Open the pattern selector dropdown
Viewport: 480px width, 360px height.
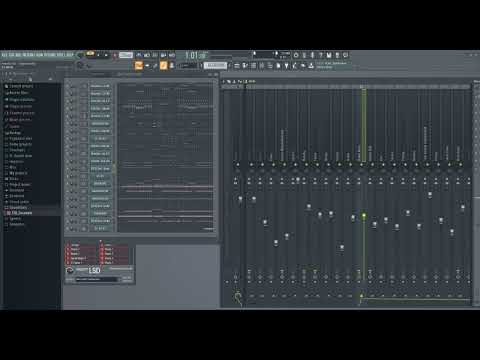(x=215, y=65)
